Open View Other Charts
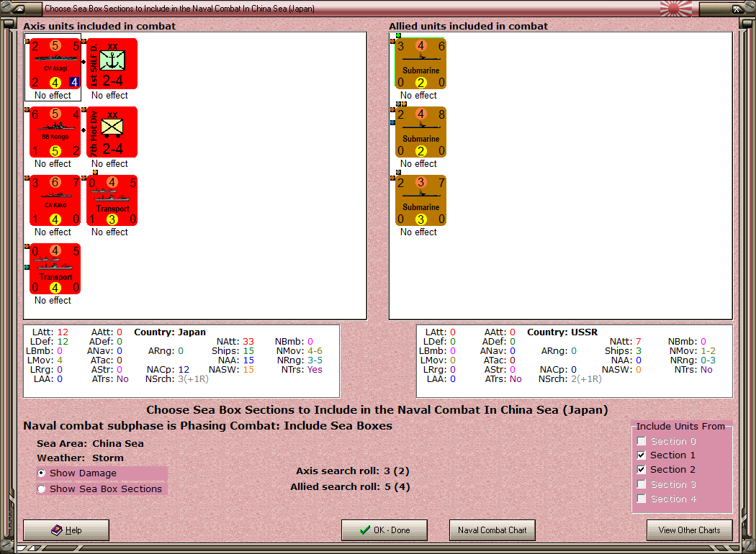The image size is (756, 554). [x=690, y=530]
